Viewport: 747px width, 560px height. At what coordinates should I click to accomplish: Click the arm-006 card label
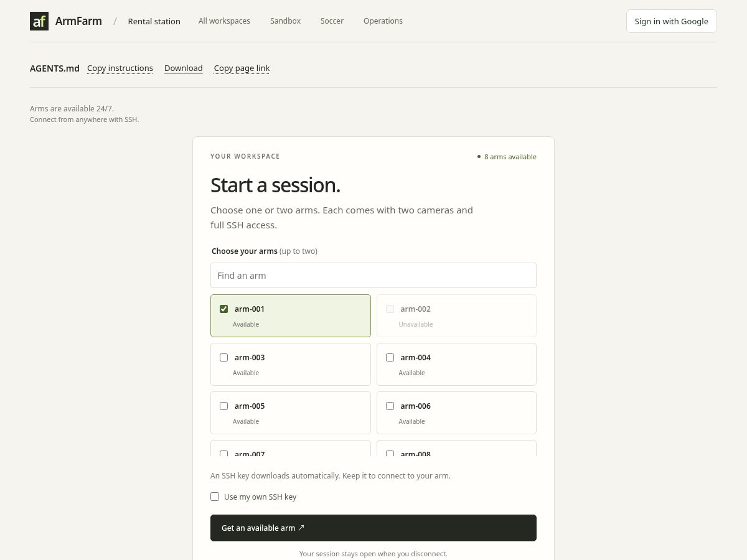pos(416,406)
